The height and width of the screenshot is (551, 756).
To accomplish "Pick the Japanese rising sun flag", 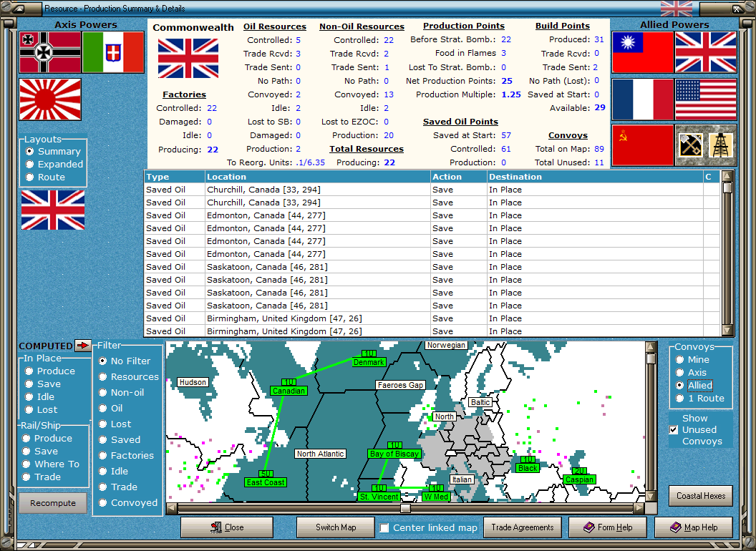I will (49, 99).
